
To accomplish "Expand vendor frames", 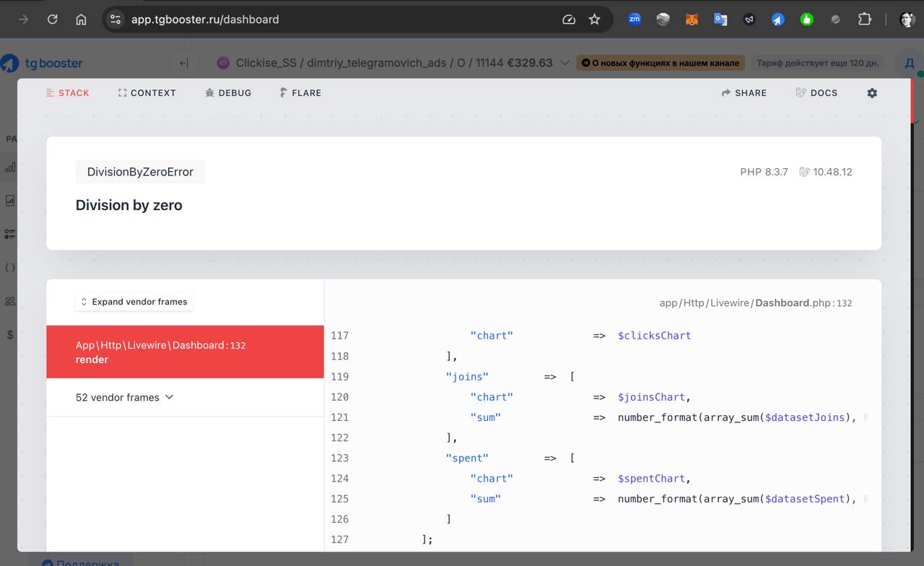I will pyautogui.click(x=134, y=302).
